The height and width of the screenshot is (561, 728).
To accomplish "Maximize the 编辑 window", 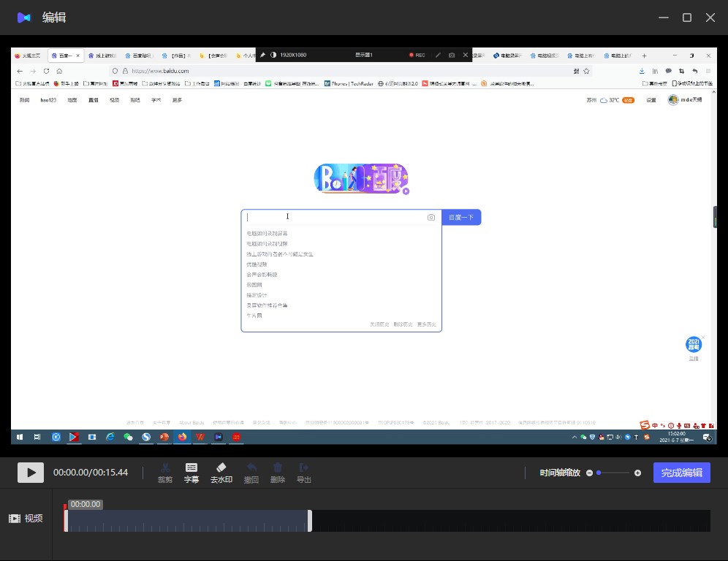I will point(686,18).
